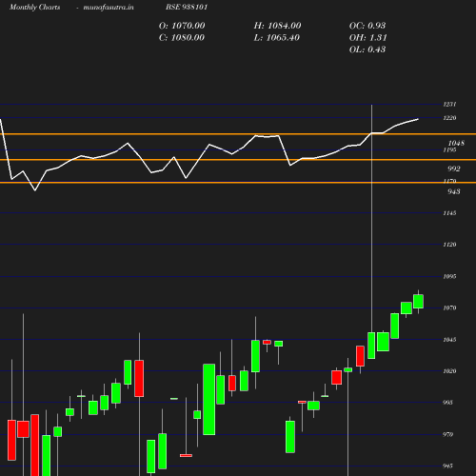The width and height of the screenshot is (476, 476).
Task: Click the 1145 price axis label
Action: point(449,213)
